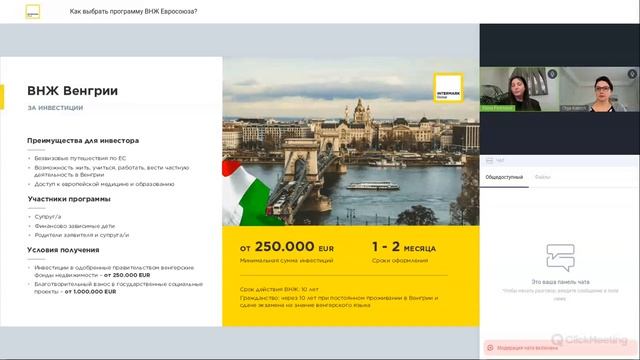This screenshot has width=640, height=360.
Task: Click the 'Супруг/а' bullet item
Action: (x=48, y=217)
